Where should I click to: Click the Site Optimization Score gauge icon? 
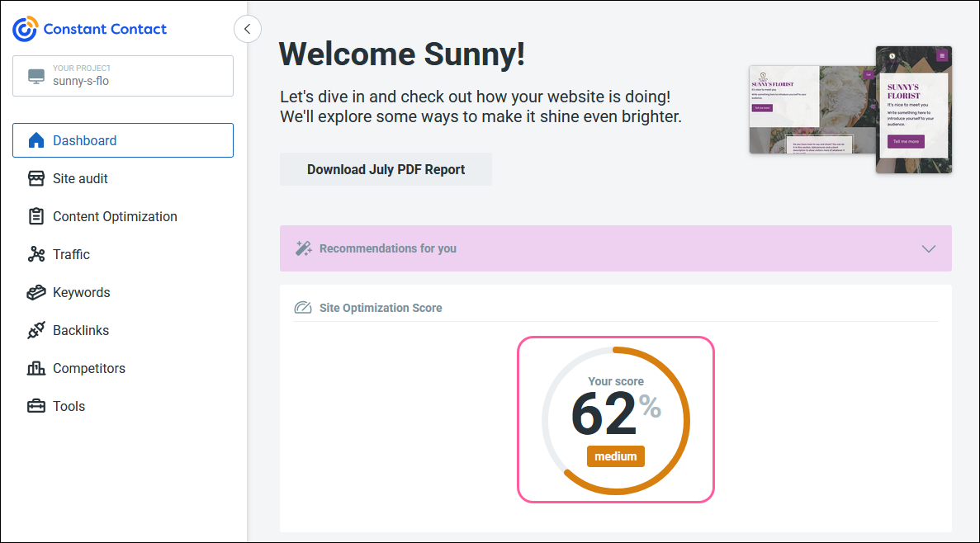[303, 308]
